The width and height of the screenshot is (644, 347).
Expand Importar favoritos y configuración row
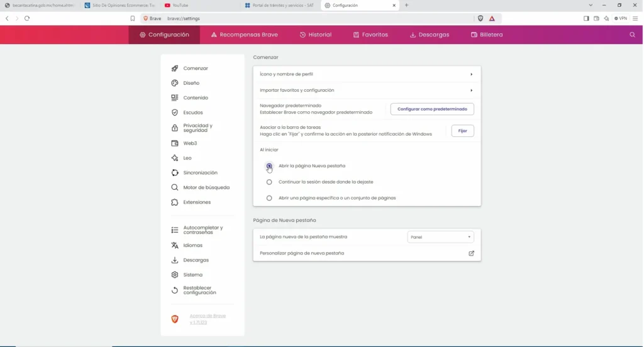tap(367, 91)
